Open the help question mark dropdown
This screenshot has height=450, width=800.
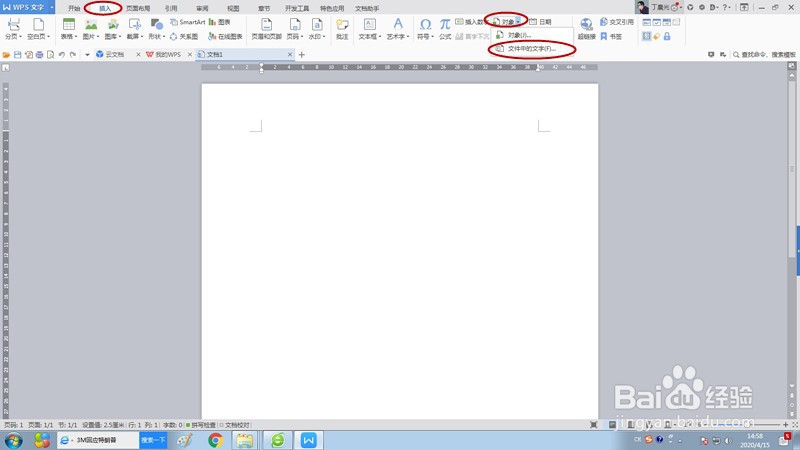tap(726, 7)
